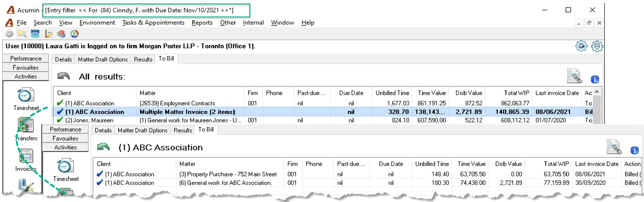Select the (26539) Employment Contracts matter cell

[190, 103]
